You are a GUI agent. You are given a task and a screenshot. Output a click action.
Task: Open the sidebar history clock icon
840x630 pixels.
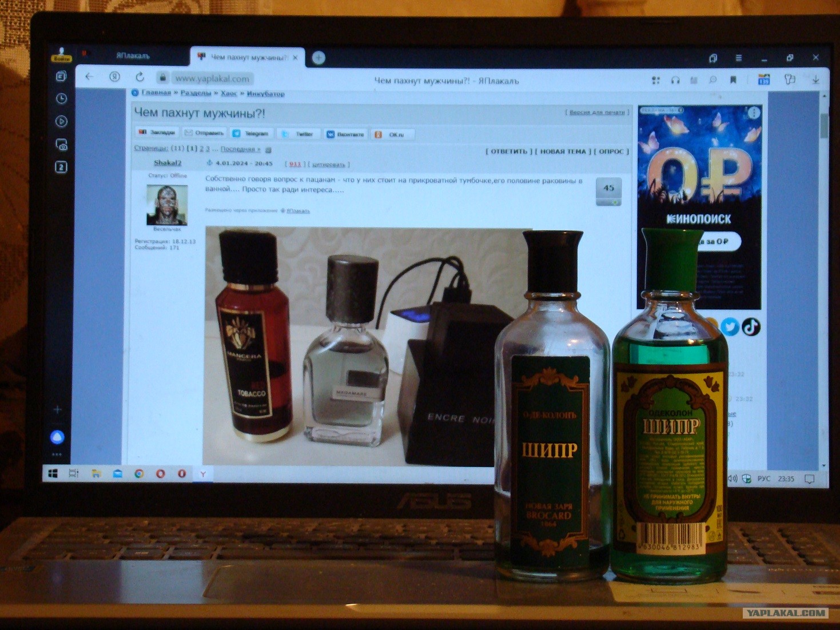pos(62,98)
